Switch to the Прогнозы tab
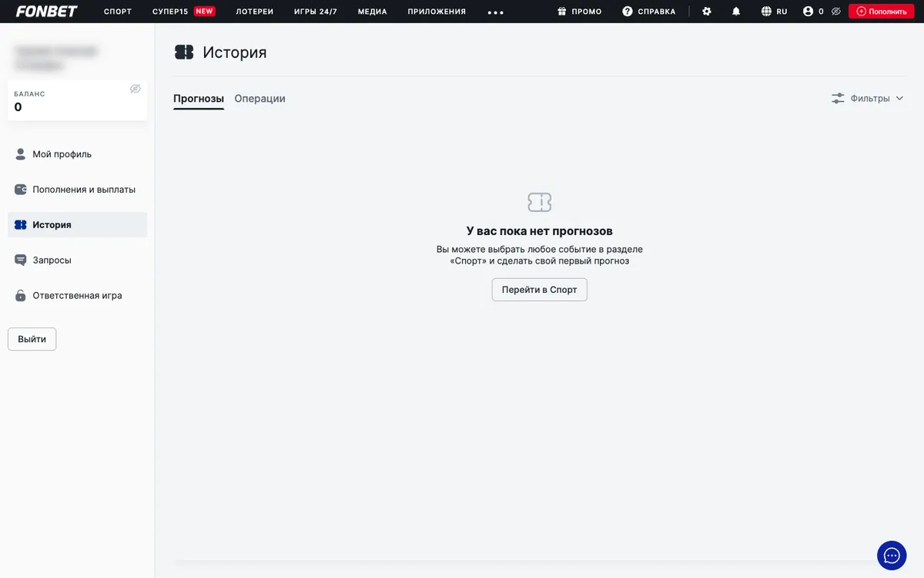Viewport: 924px width, 578px height. pos(199,99)
